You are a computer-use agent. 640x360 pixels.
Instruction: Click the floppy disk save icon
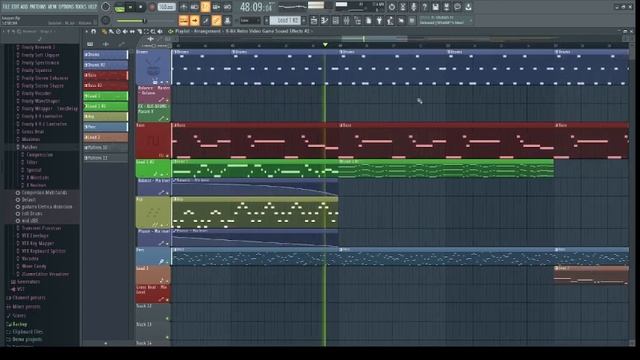tap(436, 7)
